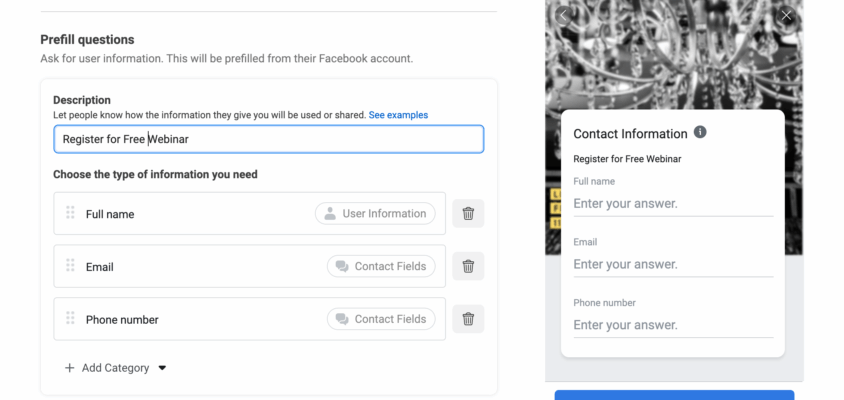Click the Email row drag handle
Viewport: 844px width, 400px height.
(x=70, y=265)
